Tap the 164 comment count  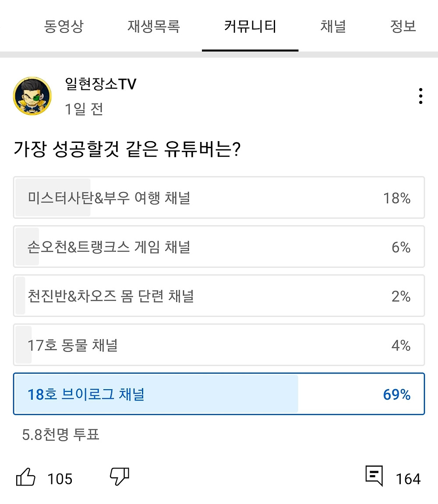pyautogui.click(x=408, y=479)
